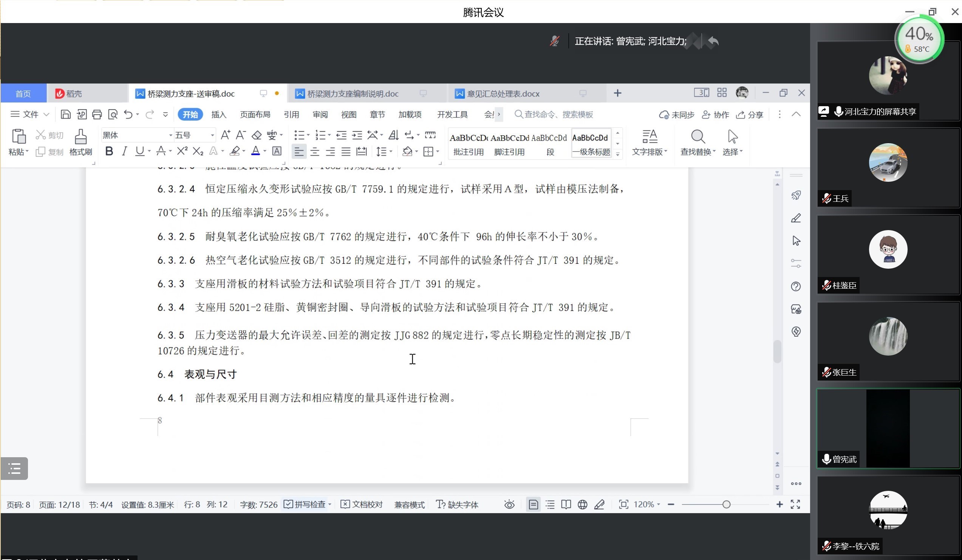
Task: Click the help question mark in side panel
Action: [796, 286]
